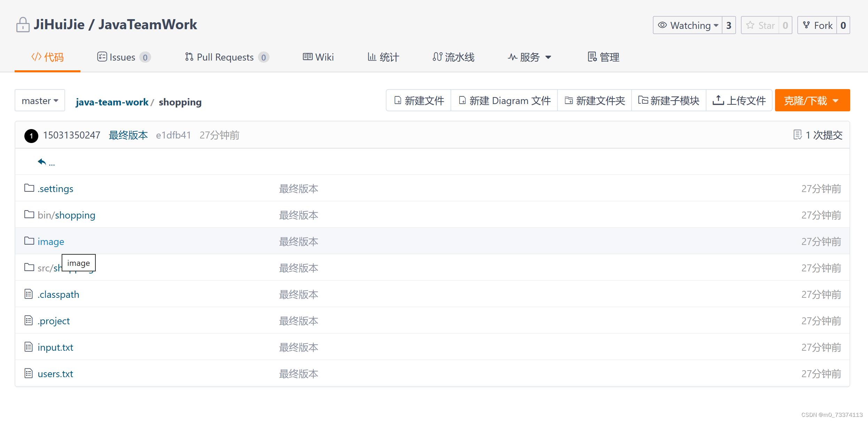Switch to the Issues tab
Screen dimensions: 868x421
pos(123,57)
